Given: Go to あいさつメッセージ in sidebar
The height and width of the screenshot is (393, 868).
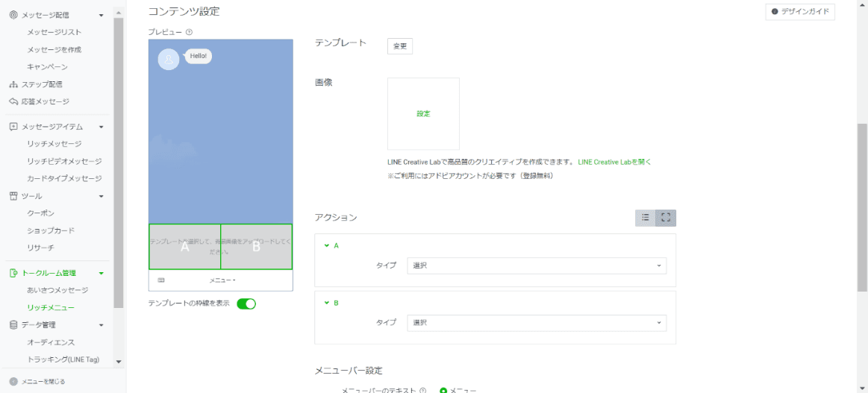Looking at the screenshot, I should [x=57, y=289].
